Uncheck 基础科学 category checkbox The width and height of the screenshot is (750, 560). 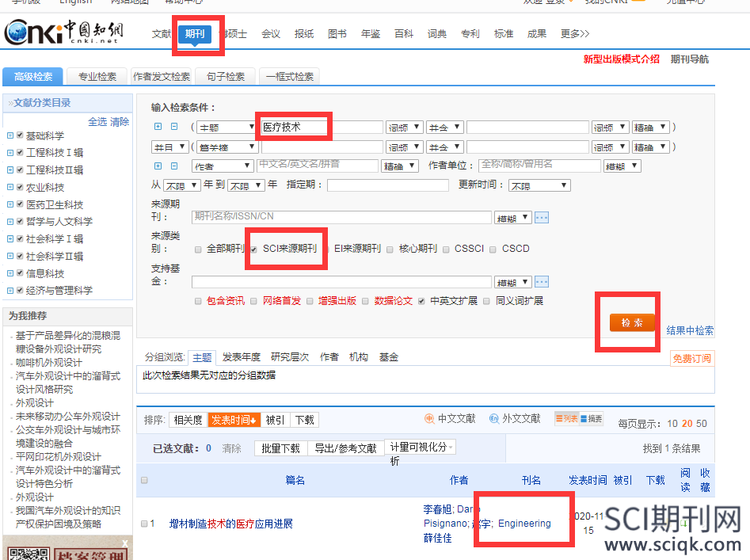pyautogui.click(x=20, y=135)
